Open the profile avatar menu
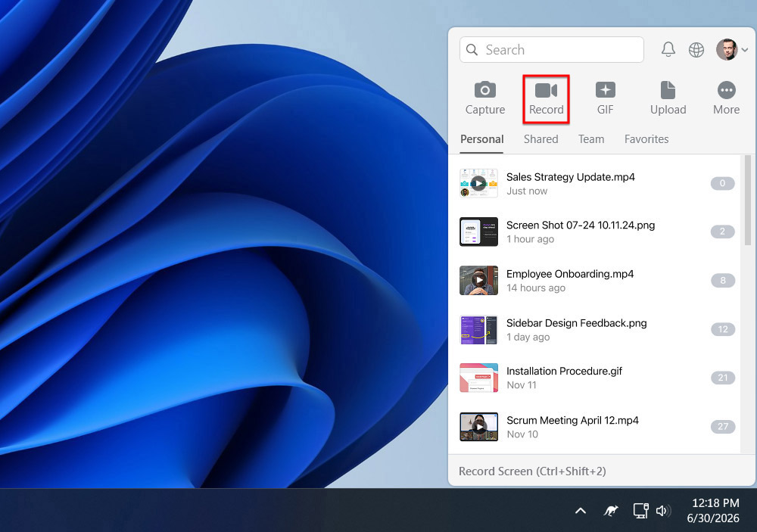 coord(727,49)
